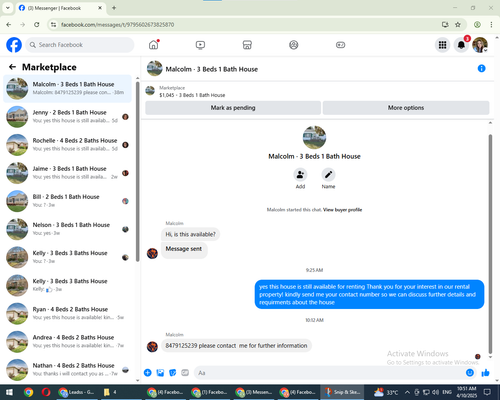Attach a photo with the image icon

[160, 373]
